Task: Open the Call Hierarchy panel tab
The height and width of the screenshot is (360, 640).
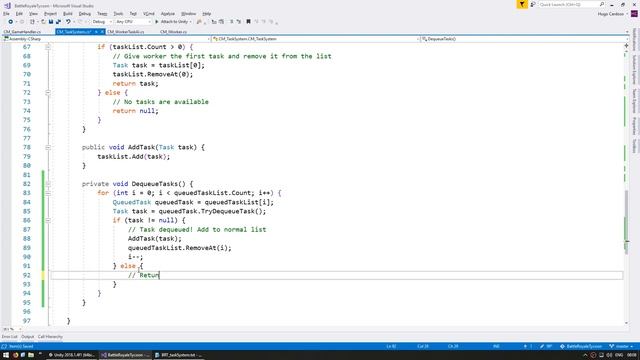Action: (x=50, y=337)
